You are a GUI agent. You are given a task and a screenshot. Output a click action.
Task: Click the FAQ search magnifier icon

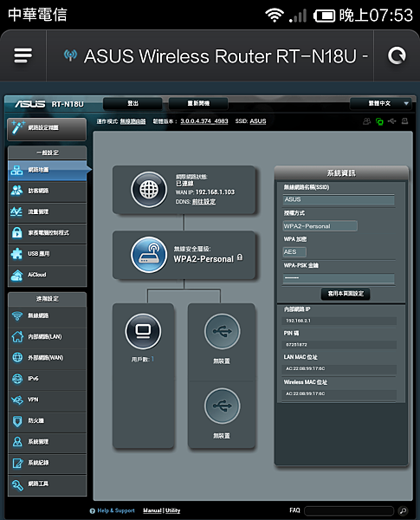(403, 510)
